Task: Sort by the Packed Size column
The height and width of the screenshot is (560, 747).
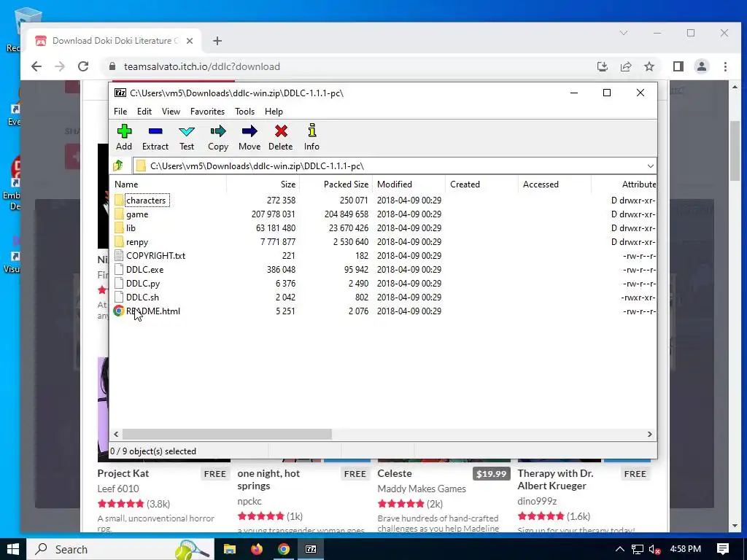Action: pyautogui.click(x=336, y=184)
